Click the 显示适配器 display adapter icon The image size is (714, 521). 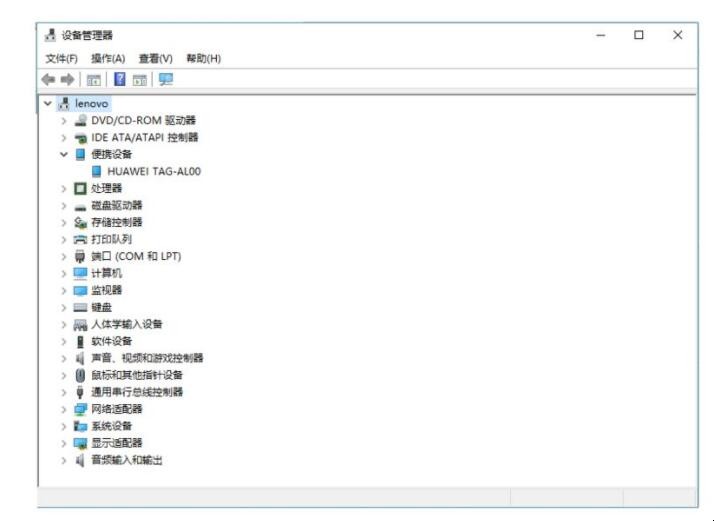[x=80, y=443]
